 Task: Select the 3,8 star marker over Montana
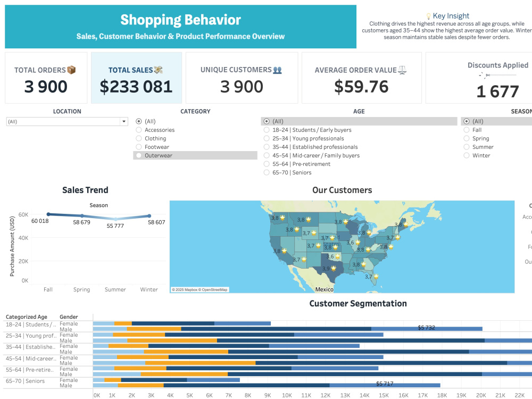tap(309, 220)
